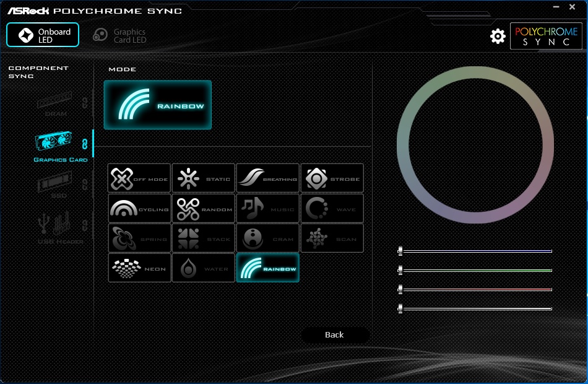This screenshot has height=384, width=588.
Task: Click the green color slider
Action: (475, 270)
